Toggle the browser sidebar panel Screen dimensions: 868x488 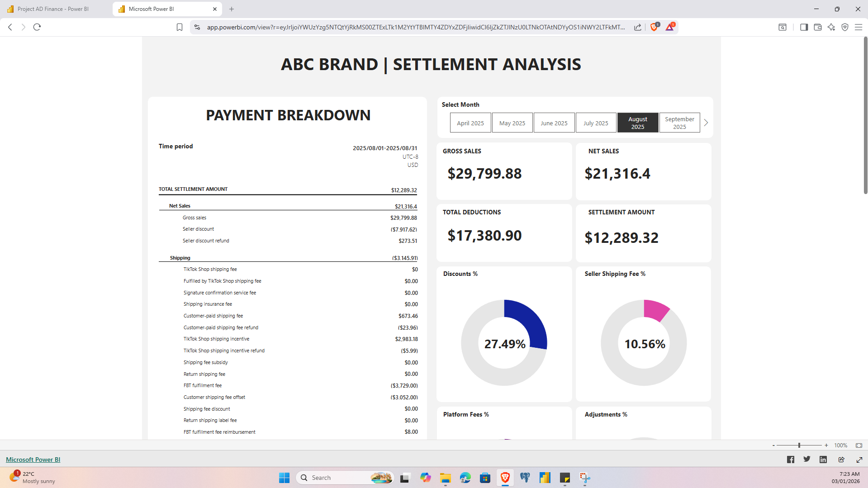click(804, 27)
